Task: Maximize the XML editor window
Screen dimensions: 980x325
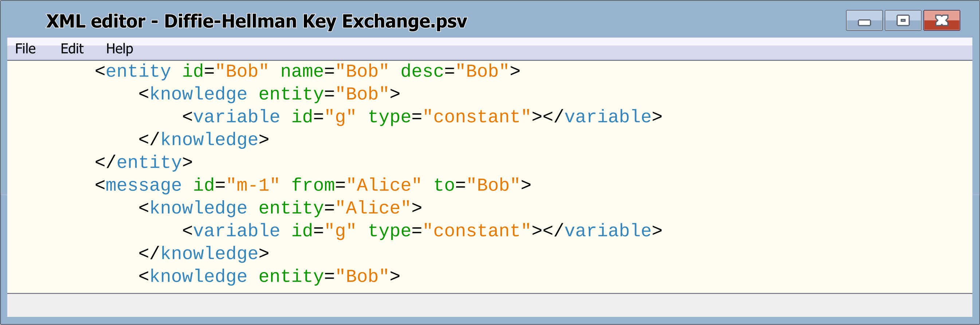Action: click(x=903, y=20)
